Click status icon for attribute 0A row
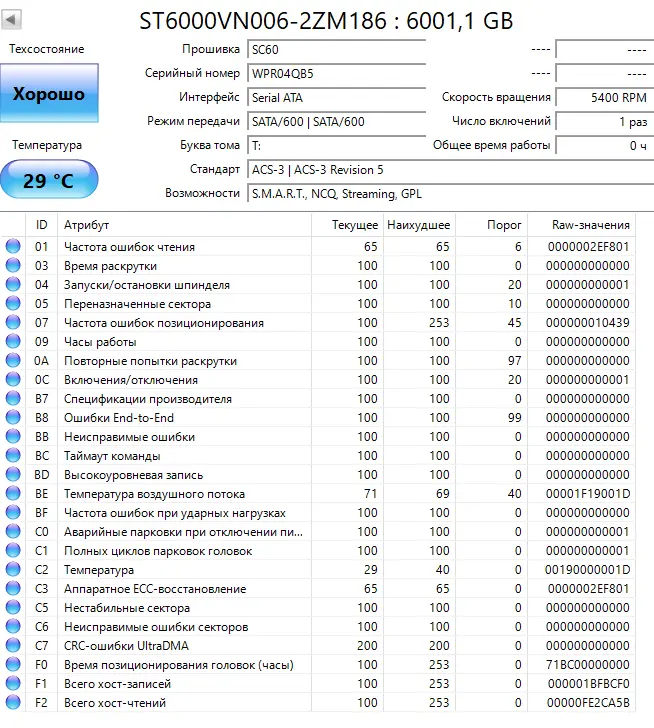This screenshot has height=728, width=654. 13,360
